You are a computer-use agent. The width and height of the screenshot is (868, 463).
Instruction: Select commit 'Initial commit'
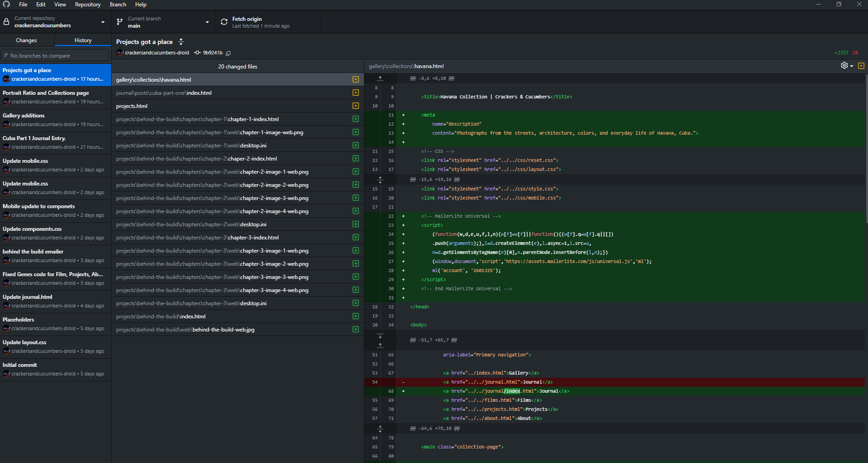(55, 369)
